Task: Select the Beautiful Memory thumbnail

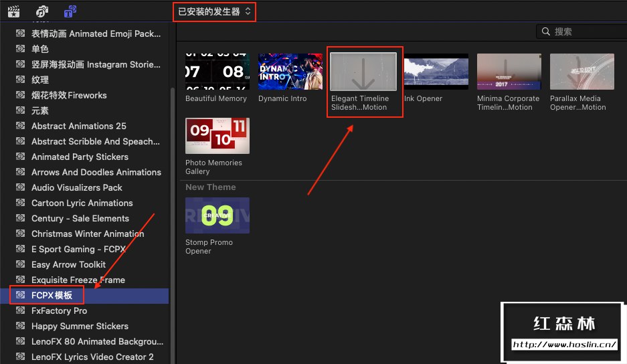Action: click(217, 72)
